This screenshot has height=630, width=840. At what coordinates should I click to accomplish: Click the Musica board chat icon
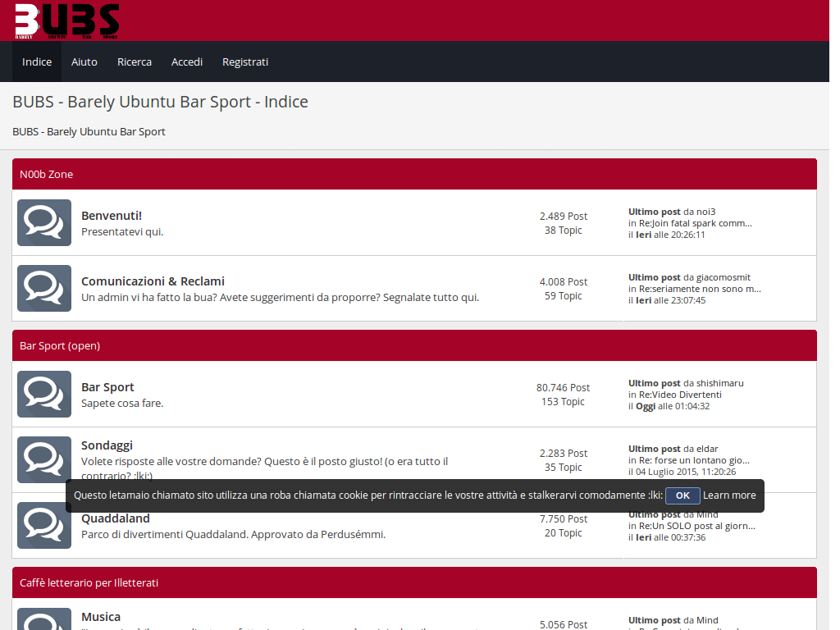pos(44,619)
